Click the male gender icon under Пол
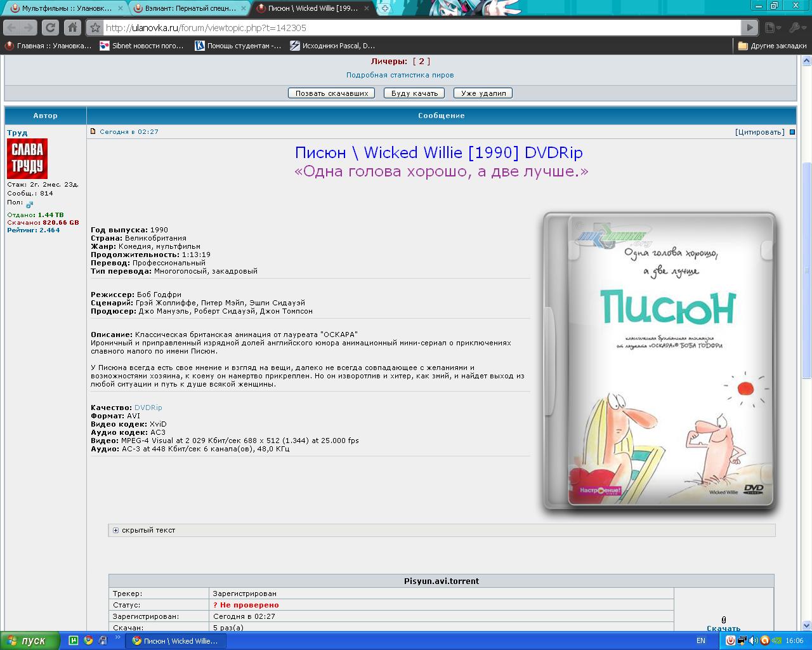This screenshot has width=812, height=650. (29, 204)
